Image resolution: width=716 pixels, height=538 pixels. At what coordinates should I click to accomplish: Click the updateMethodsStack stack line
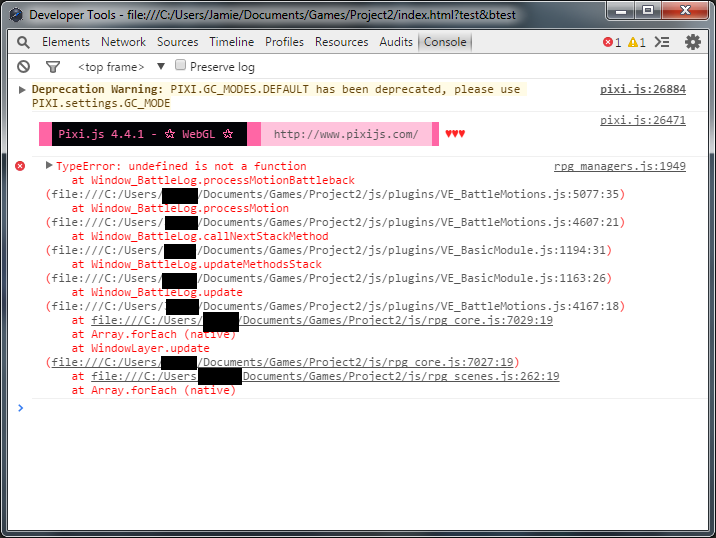click(196, 264)
